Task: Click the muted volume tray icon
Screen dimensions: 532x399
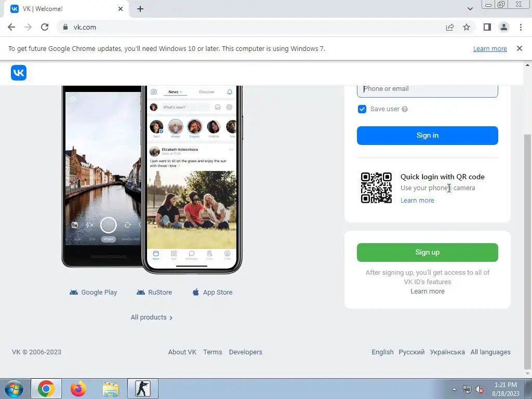Action: (x=480, y=389)
